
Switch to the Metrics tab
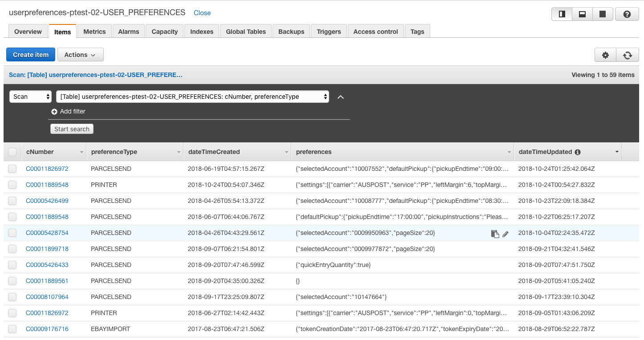pos(94,32)
